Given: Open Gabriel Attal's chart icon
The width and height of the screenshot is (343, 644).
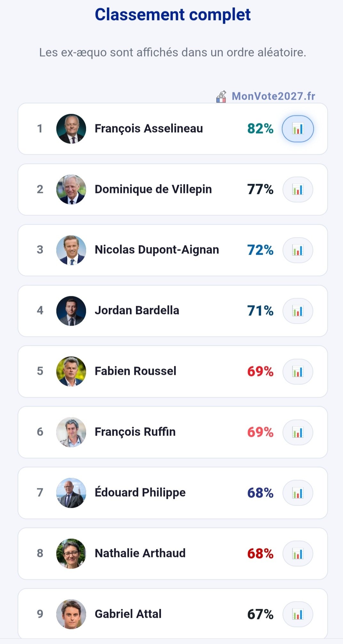Looking at the screenshot, I should click(298, 614).
